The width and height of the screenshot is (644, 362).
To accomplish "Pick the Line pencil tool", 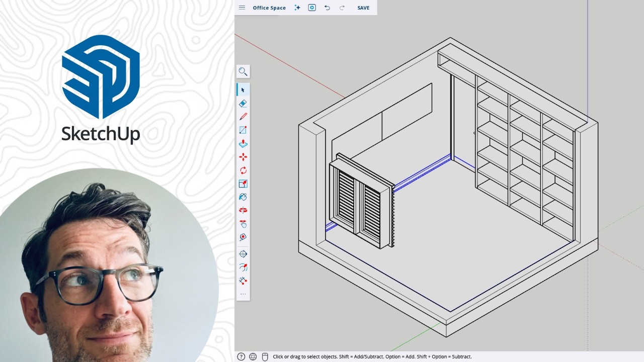I will 243,117.
